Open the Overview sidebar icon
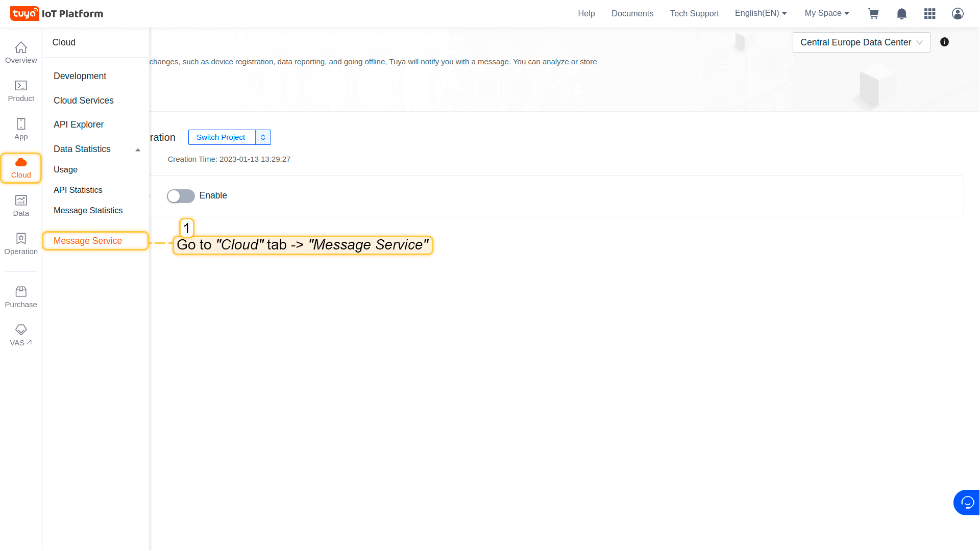Screen dimensions: 980x551 (x=21, y=53)
